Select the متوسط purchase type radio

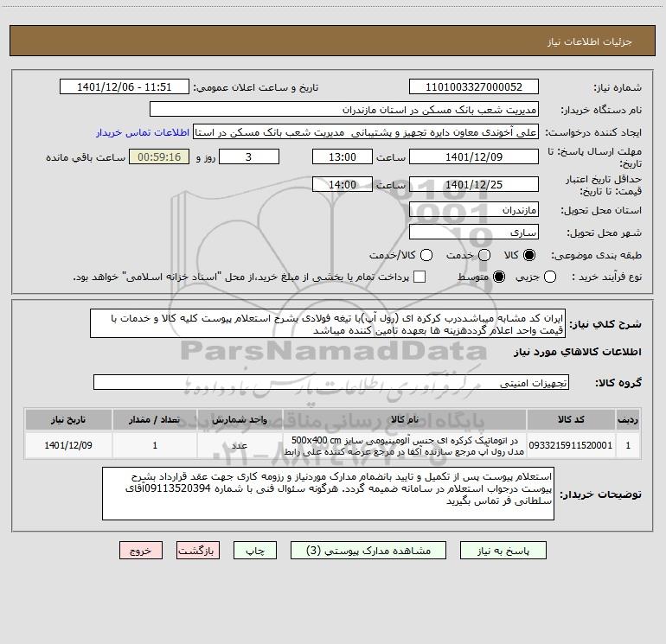point(499,277)
